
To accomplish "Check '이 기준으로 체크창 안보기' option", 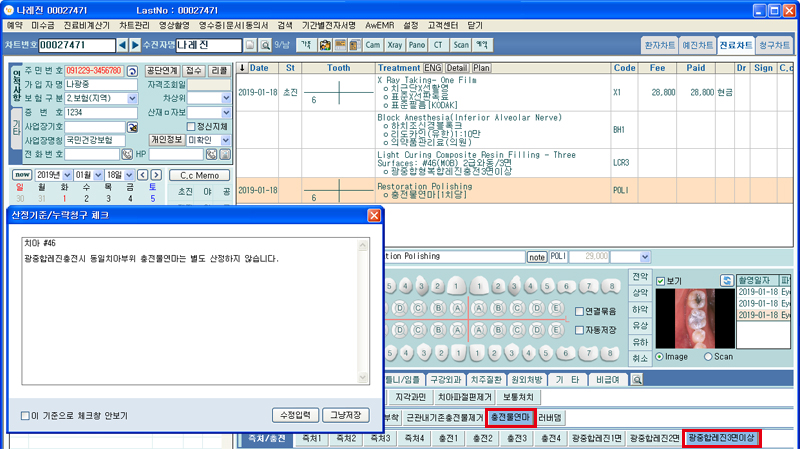I will [25, 415].
